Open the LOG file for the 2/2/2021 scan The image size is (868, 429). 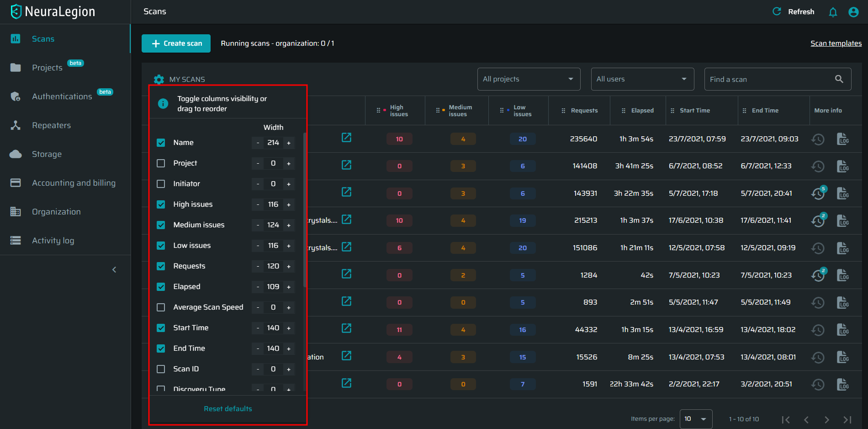tap(843, 384)
